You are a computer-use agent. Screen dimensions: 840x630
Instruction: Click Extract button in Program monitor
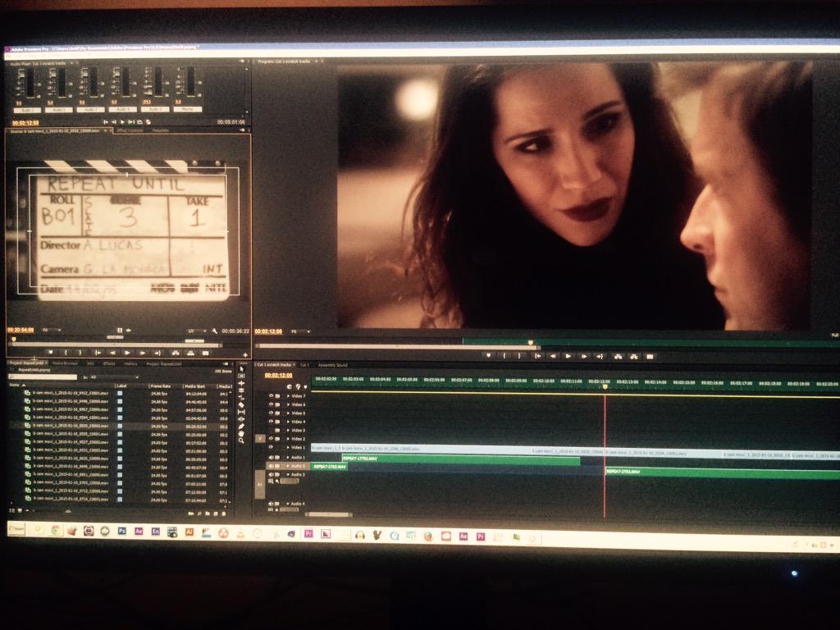pos(634,357)
